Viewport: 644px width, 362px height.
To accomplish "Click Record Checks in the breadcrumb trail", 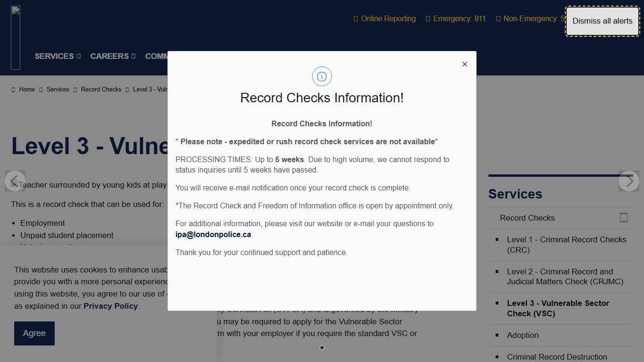I will (101, 89).
